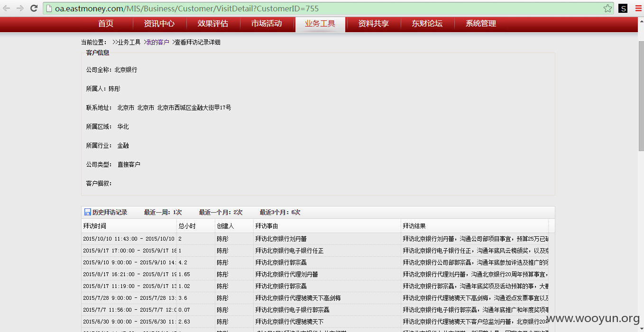Click the 所属人: 陈彤 field
644x332 pixels.
point(103,89)
